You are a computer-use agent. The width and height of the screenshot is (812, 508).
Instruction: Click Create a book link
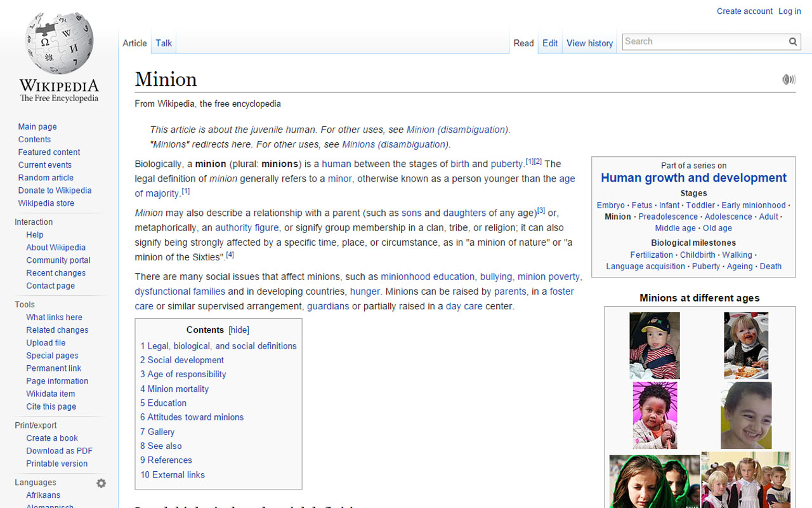(x=52, y=438)
